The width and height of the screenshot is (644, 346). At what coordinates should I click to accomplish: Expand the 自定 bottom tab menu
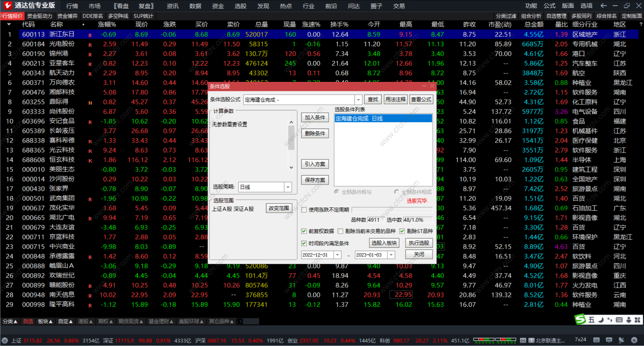point(65,321)
